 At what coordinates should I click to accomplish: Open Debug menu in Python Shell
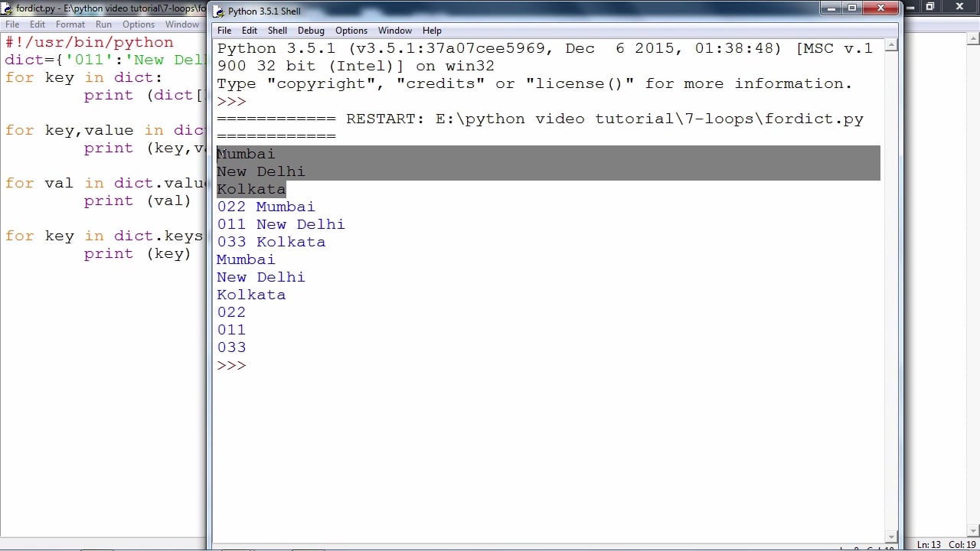(x=311, y=31)
